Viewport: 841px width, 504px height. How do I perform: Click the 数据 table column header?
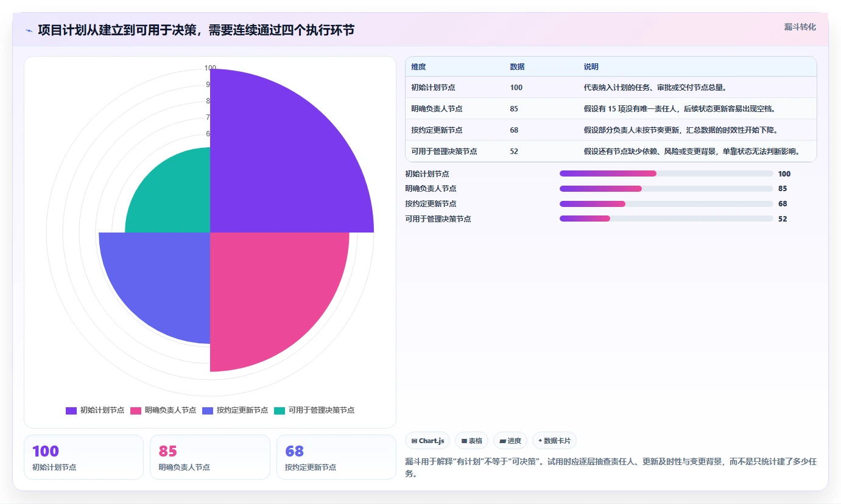coord(517,67)
